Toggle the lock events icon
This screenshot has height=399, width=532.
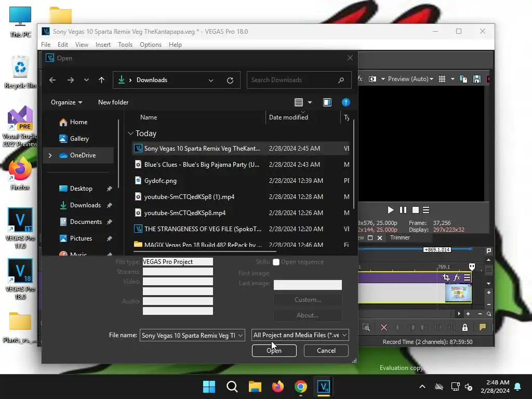point(465,327)
